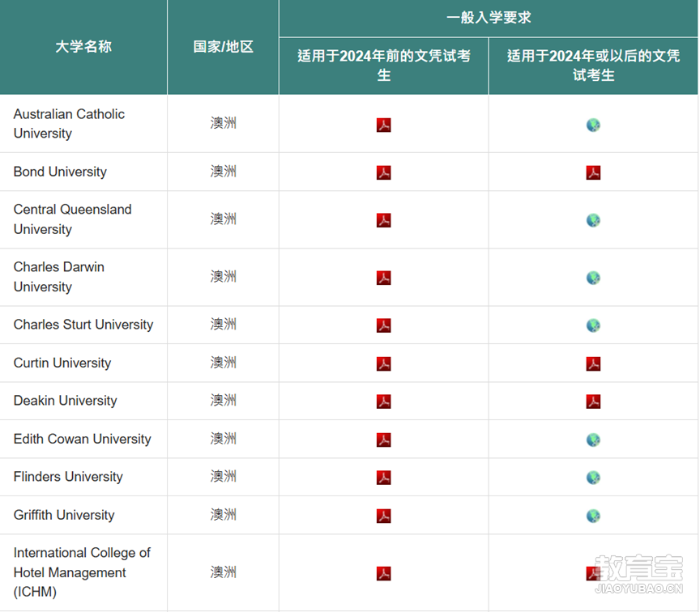Click the 一般入学要求 header
The width and height of the screenshot is (700, 612).
[x=489, y=18]
